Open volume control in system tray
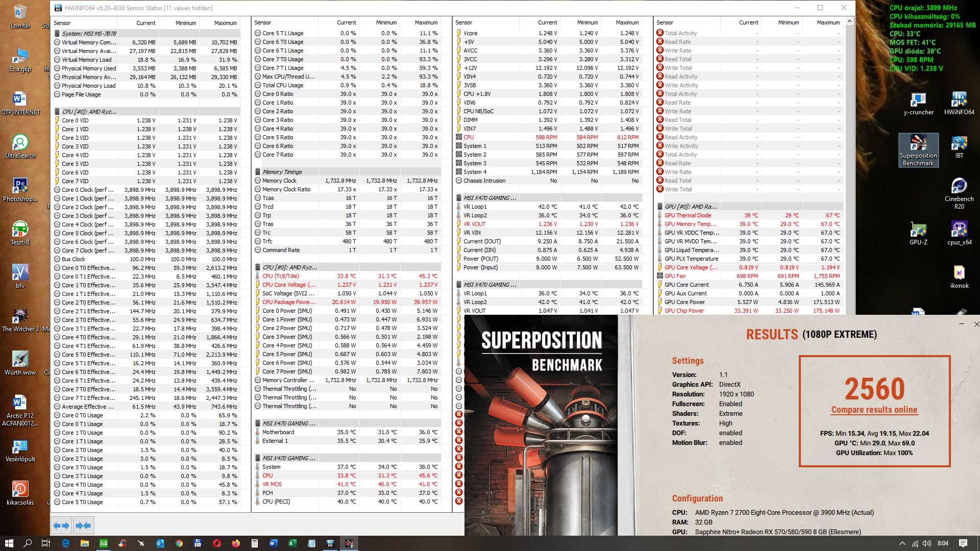 point(927,543)
